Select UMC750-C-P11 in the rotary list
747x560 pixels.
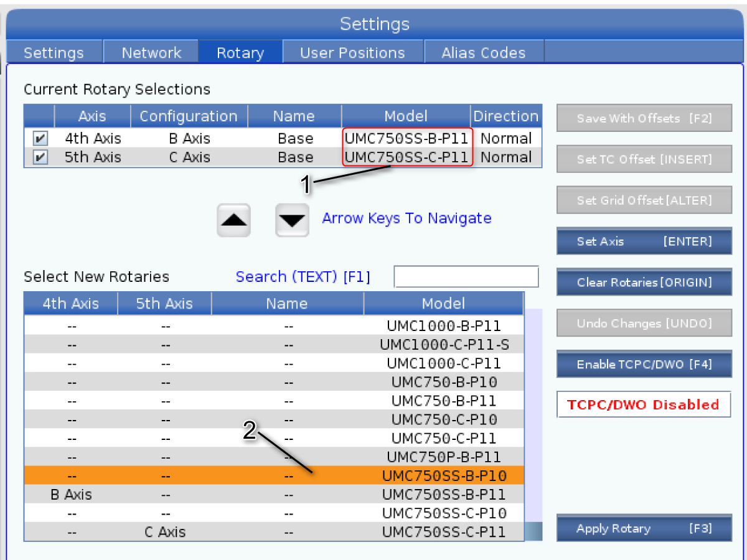(x=274, y=437)
